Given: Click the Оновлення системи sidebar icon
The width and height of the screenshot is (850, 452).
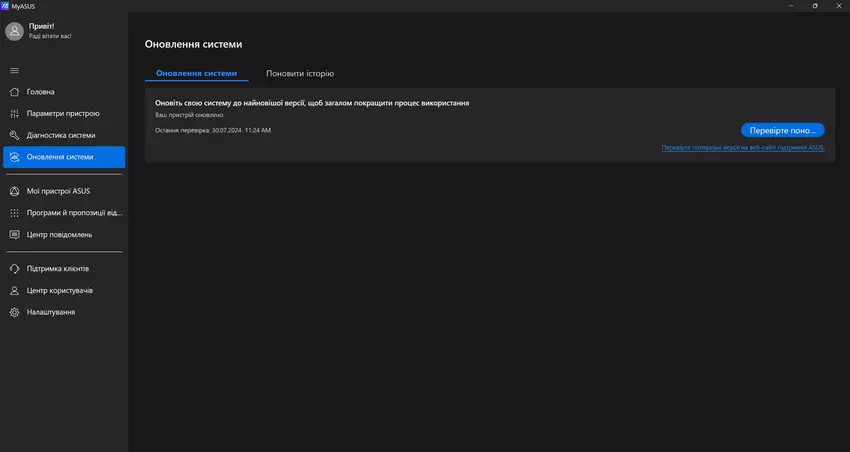Looking at the screenshot, I should pos(14,157).
